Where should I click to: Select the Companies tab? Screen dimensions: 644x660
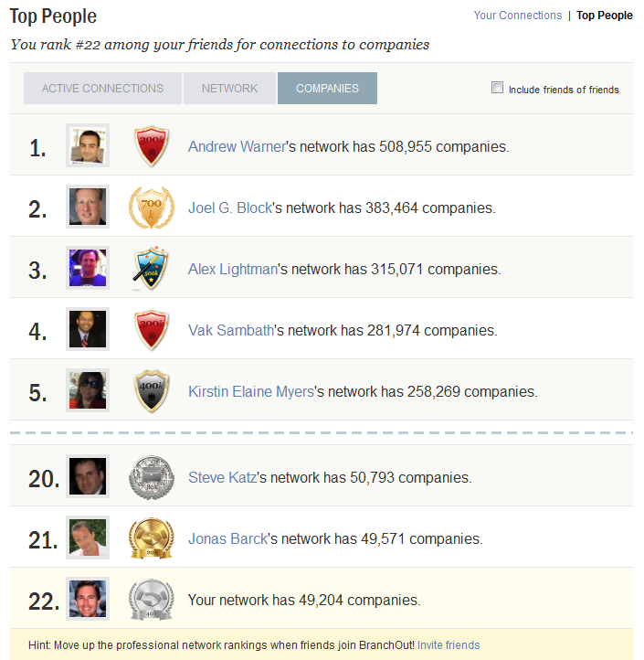point(327,88)
